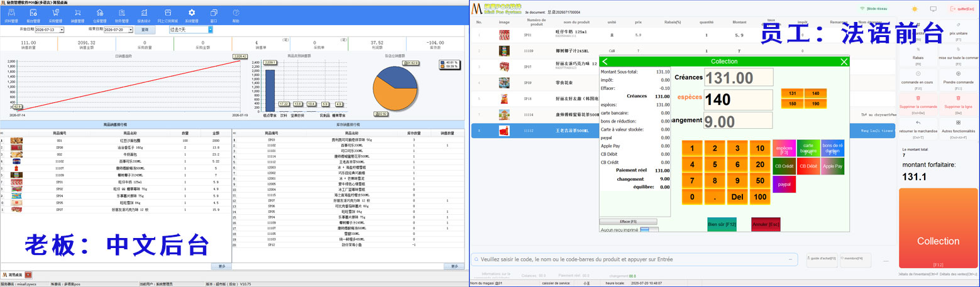Screen dimensions: 980x287
Task: Click guide d'achat[F3] button
Action: (822, 259)
